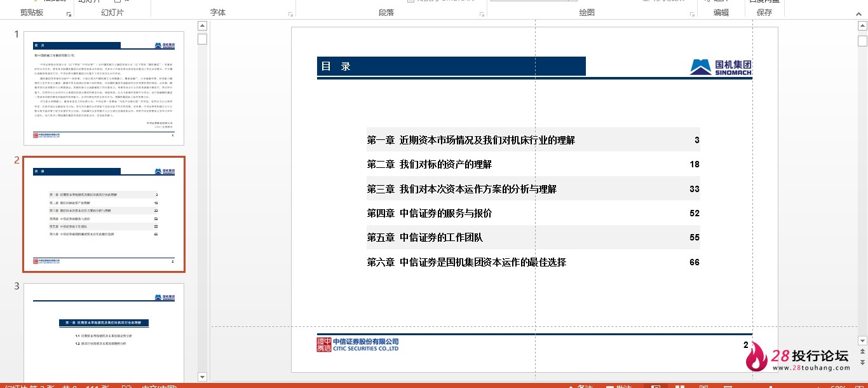Click the line 第一章 近期资本市场情况及我们对机床行业的理解
Image resolution: width=868 pixels, height=388 pixels.
point(471,140)
